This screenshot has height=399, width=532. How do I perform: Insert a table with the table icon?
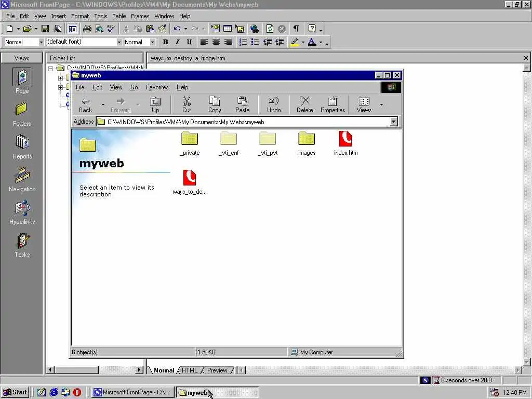(x=228, y=29)
